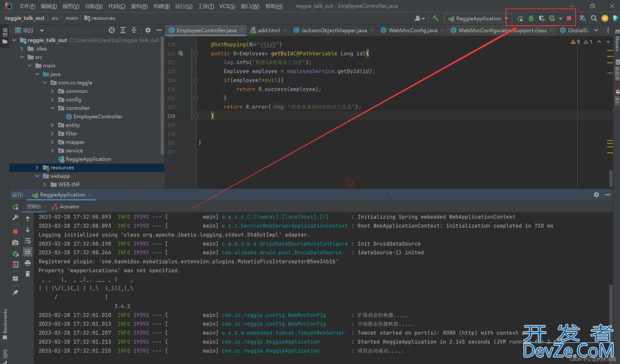Screen dimensions: 620x364
Task: Open the dropdown arrow next to profiler icon
Action: click(560, 19)
